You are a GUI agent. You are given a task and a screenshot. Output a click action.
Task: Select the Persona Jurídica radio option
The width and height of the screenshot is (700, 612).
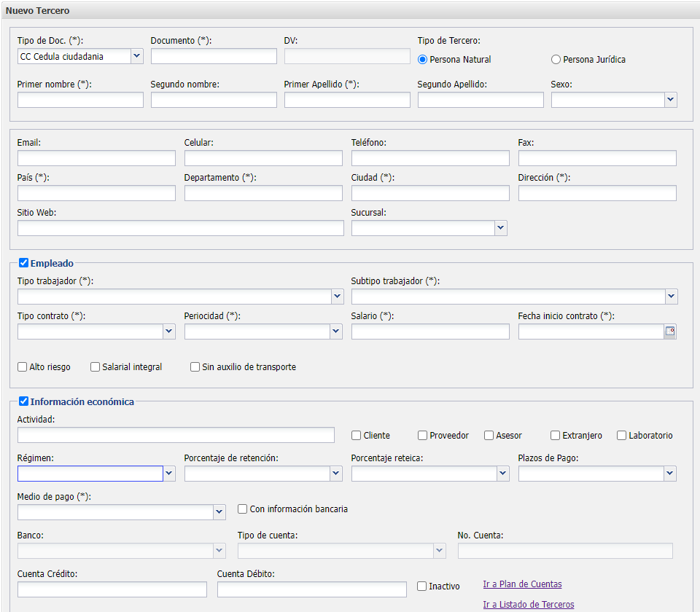pyautogui.click(x=556, y=60)
